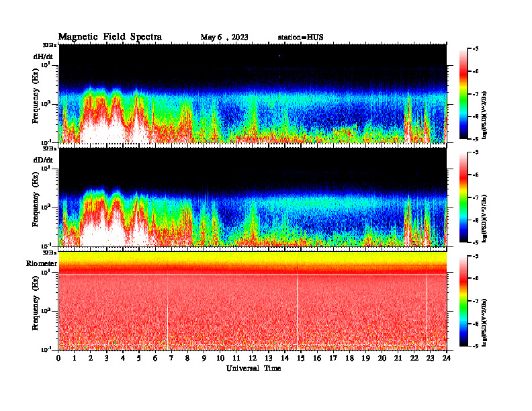The height and width of the screenshot is (411, 532).
Task: Click the "station=HUS" label
Action: point(300,38)
